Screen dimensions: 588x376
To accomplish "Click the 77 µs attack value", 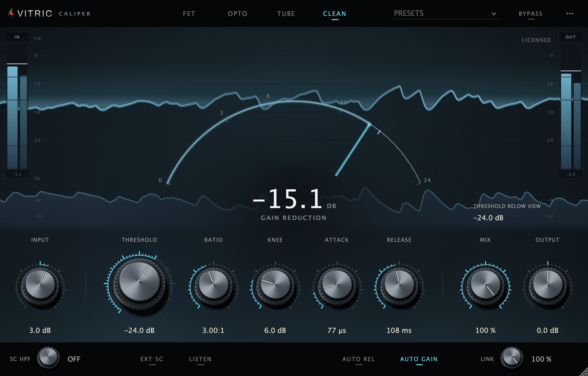I will point(337,330).
